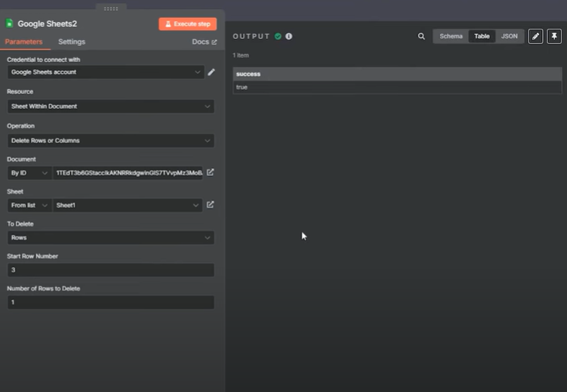Image resolution: width=567 pixels, height=392 pixels.
Task: Open the credential Google Sheets account dropdown
Action: [x=106, y=72]
